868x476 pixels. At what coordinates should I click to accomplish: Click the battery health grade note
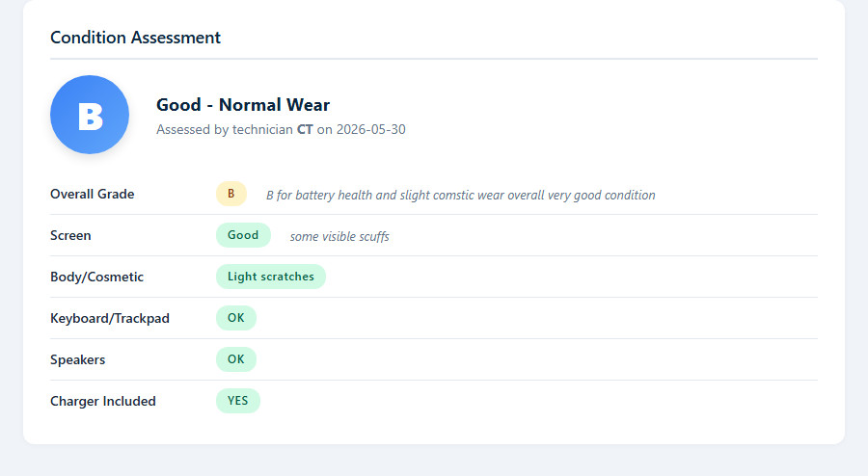[x=461, y=196]
